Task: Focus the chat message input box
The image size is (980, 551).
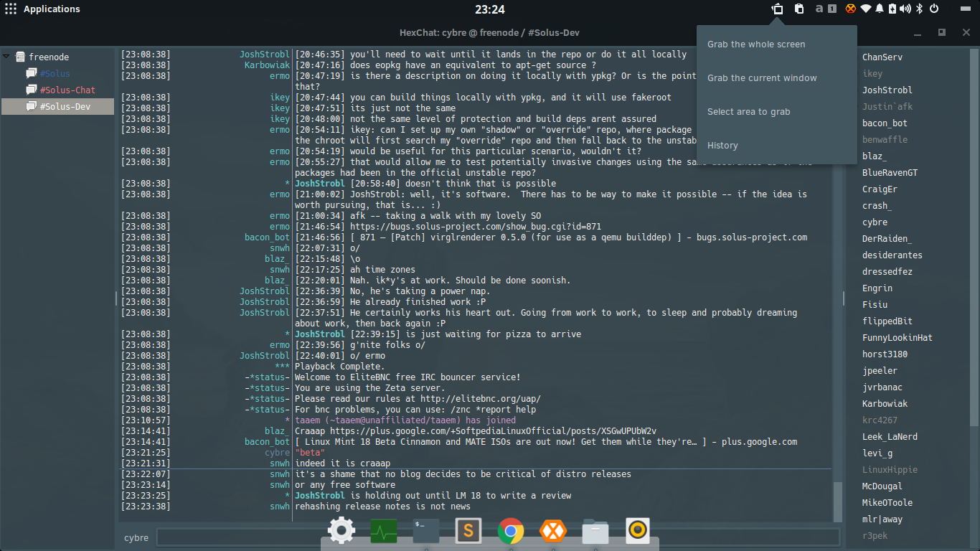Action: point(498,537)
